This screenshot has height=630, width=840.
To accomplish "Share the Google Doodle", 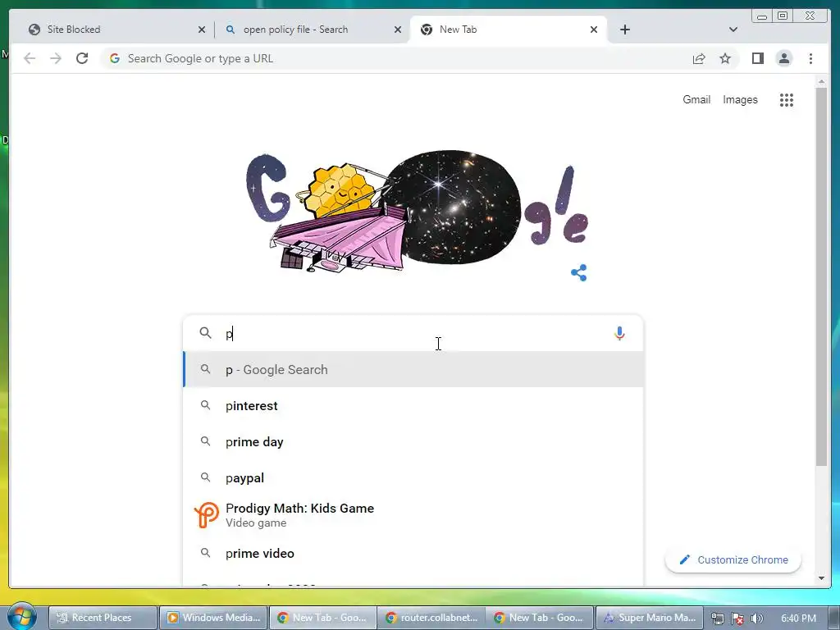I will point(578,272).
